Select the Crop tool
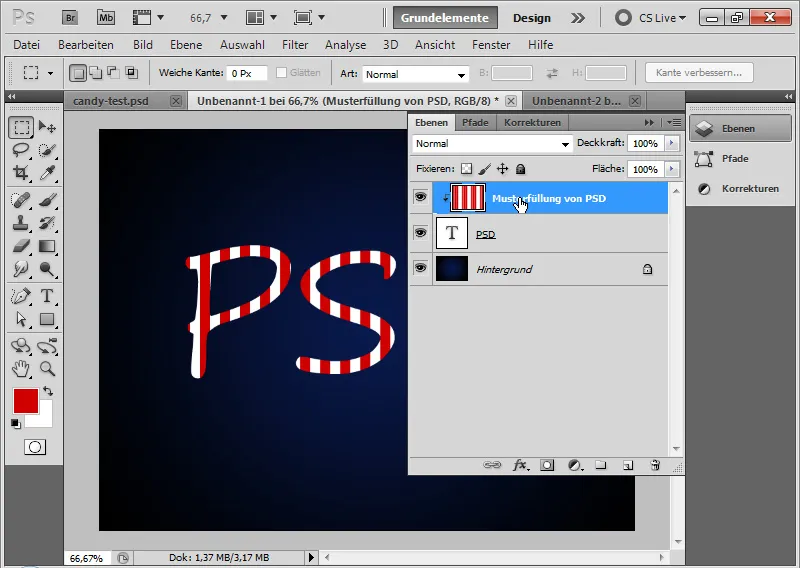This screenshot has width=800, height=568. (21, 173)
